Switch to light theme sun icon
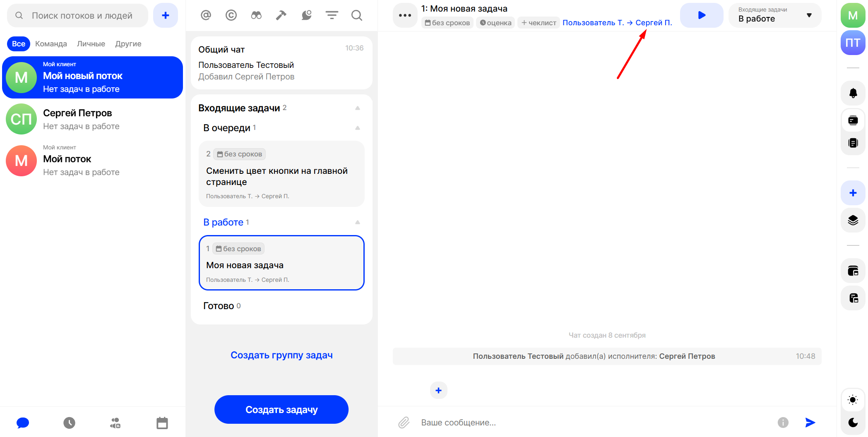The image size is (868, 437). (853, 400)
